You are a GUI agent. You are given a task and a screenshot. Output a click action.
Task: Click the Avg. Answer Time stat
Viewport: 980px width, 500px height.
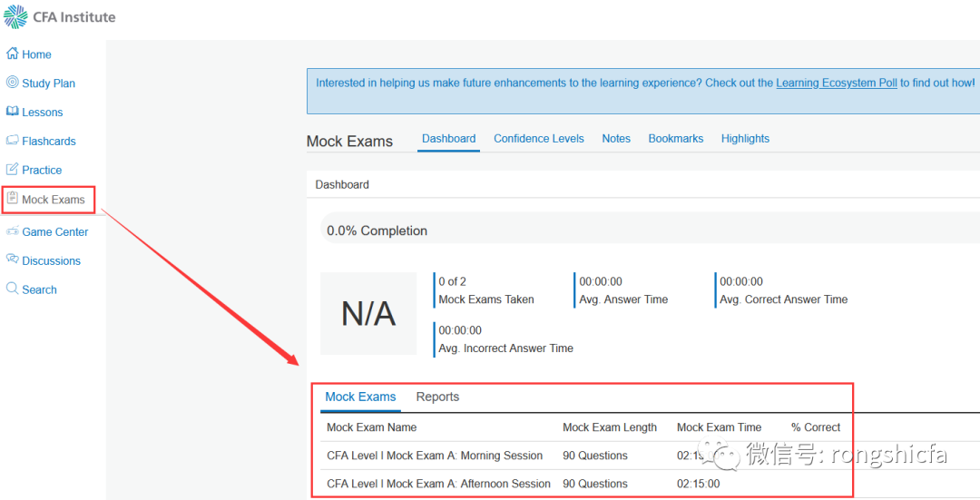click(623, 290)
